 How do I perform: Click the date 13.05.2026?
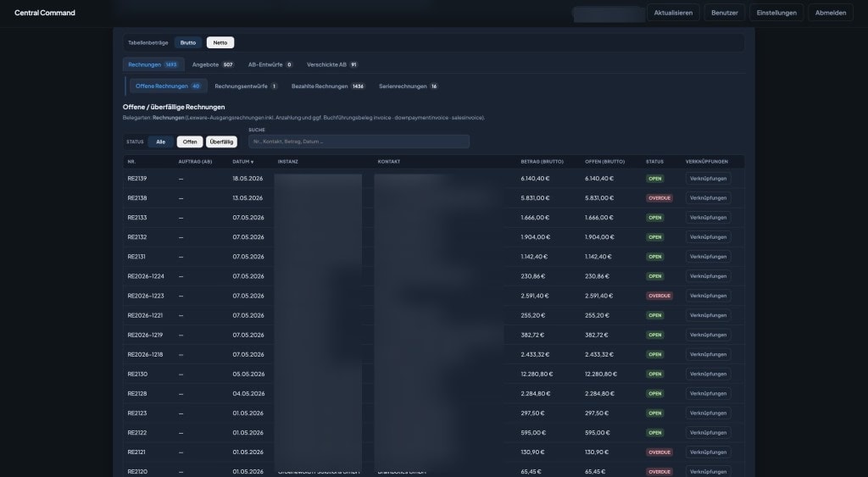(248, 198)
